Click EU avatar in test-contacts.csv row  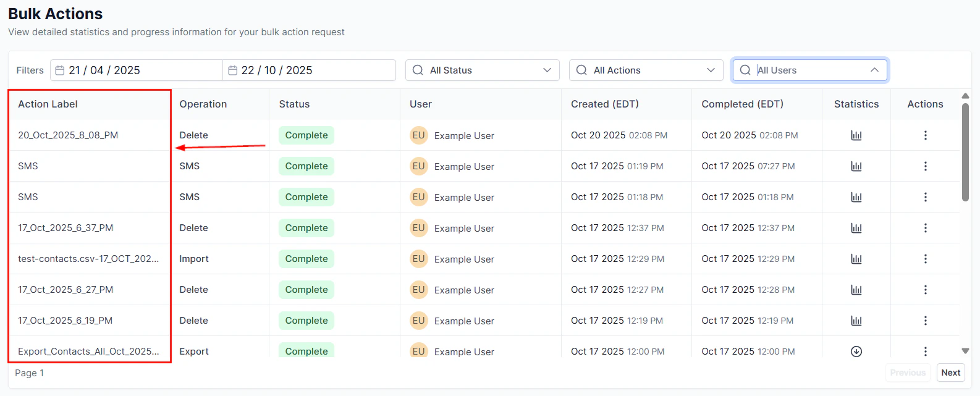click(419, 259)
